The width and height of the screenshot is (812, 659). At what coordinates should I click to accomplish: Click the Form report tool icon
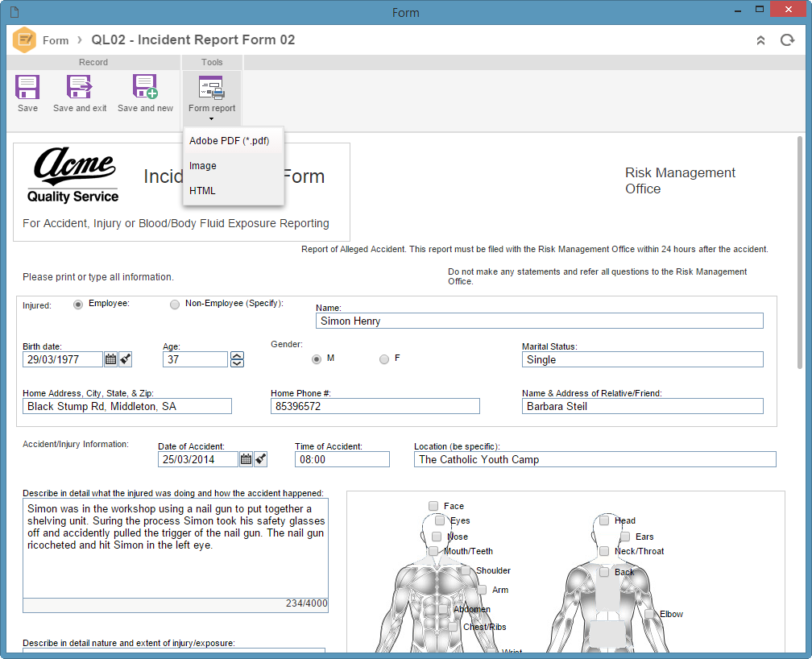[x=212, y=88]
